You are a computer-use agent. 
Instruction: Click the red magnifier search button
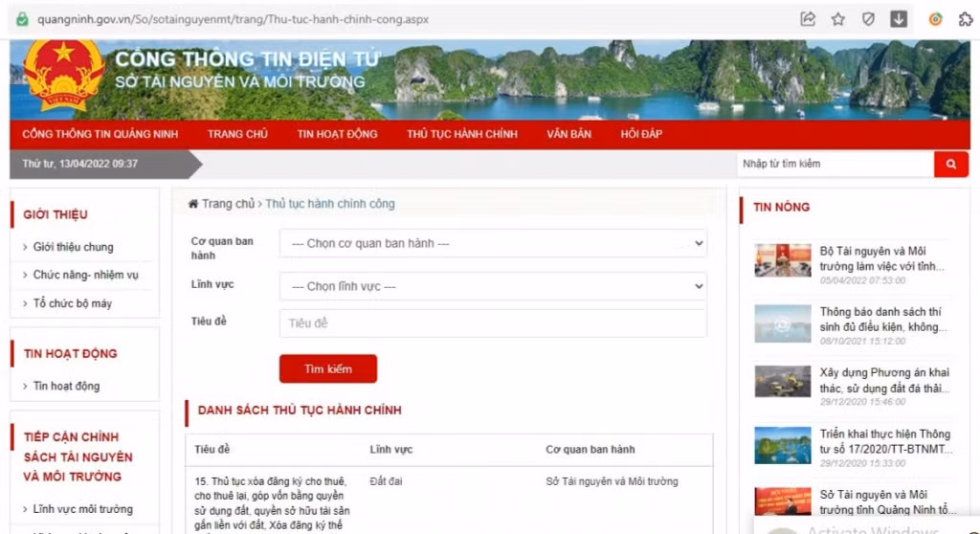point(950,164)
